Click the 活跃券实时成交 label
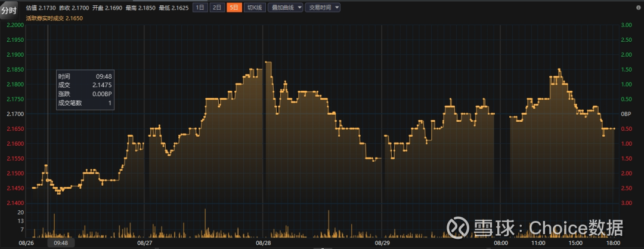This screenshot has height=249, width=644. point(45,19)
